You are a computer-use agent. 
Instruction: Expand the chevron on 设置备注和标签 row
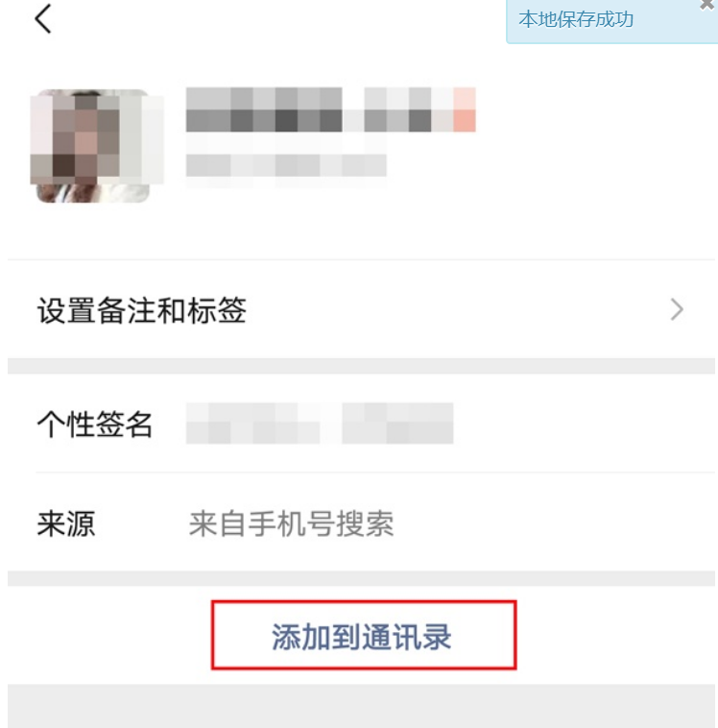coord(677,309)
